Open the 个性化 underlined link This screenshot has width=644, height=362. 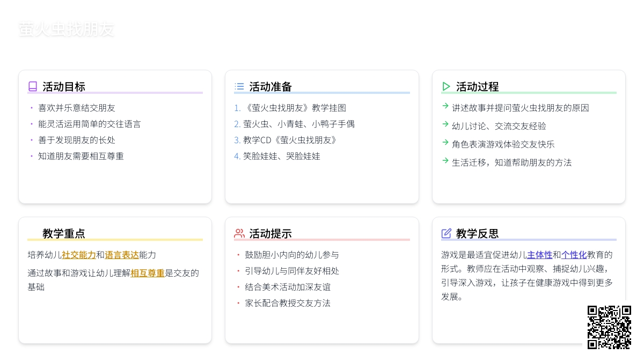point(574,255)
